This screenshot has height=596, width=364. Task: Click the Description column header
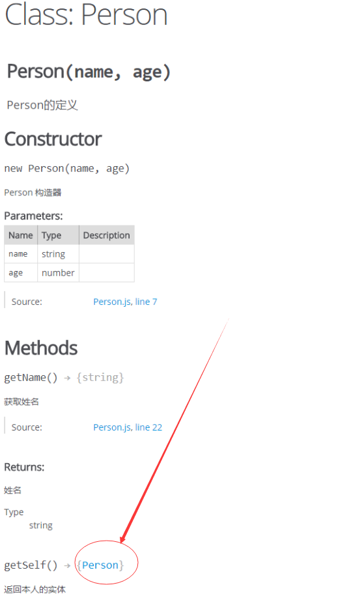(107, 235)
